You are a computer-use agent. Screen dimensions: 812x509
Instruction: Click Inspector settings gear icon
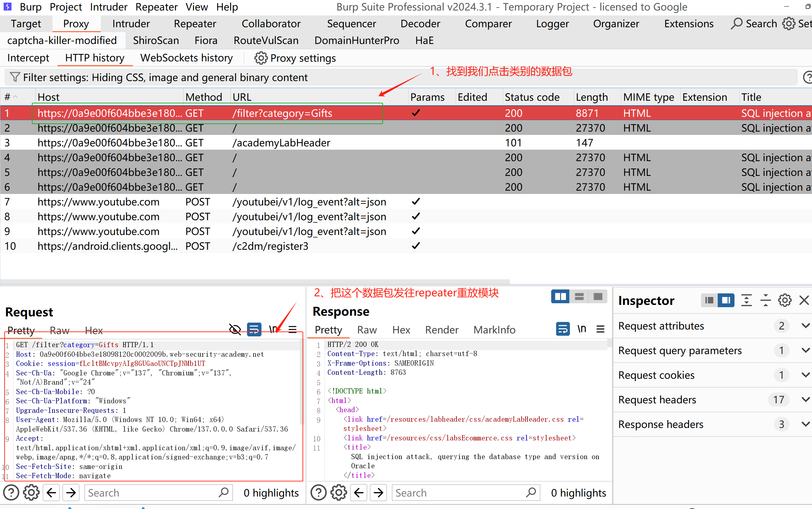pyautogui.click(x=784, y=300)
